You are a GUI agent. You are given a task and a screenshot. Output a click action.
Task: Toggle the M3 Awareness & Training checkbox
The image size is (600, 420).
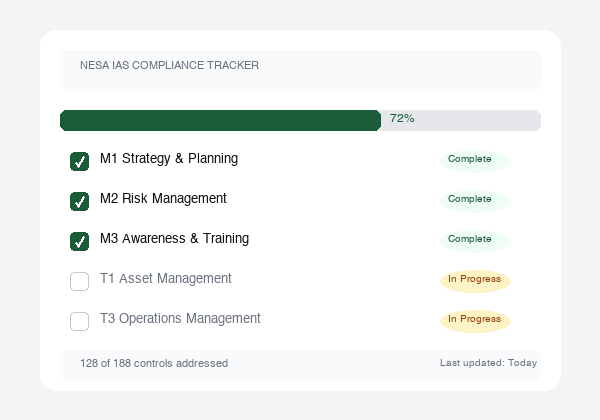(x=80, y=241)
